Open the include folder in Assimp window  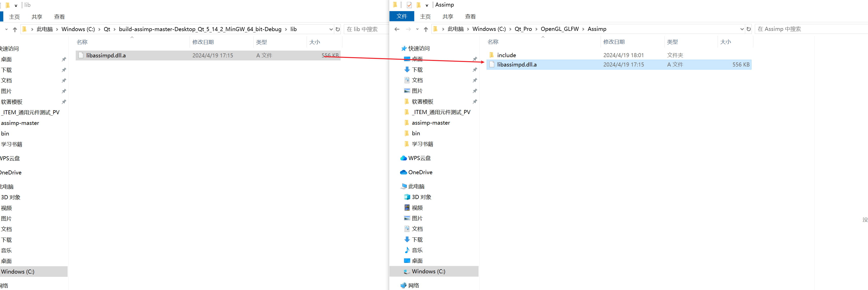click(619, 55)
